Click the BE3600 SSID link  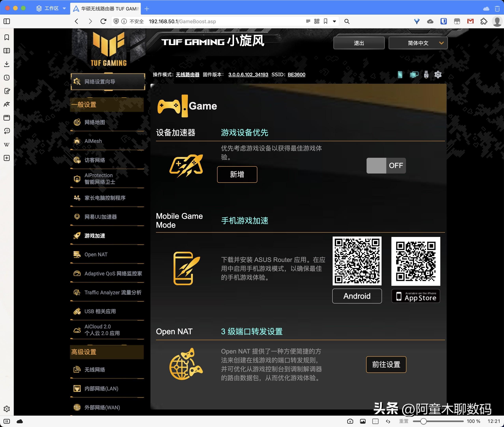296,75
